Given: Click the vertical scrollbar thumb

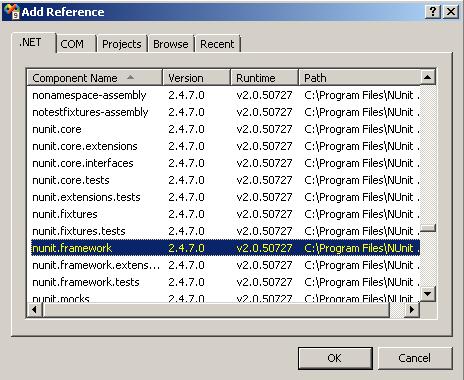Looking at the screenshot, I should click(428, 228).
